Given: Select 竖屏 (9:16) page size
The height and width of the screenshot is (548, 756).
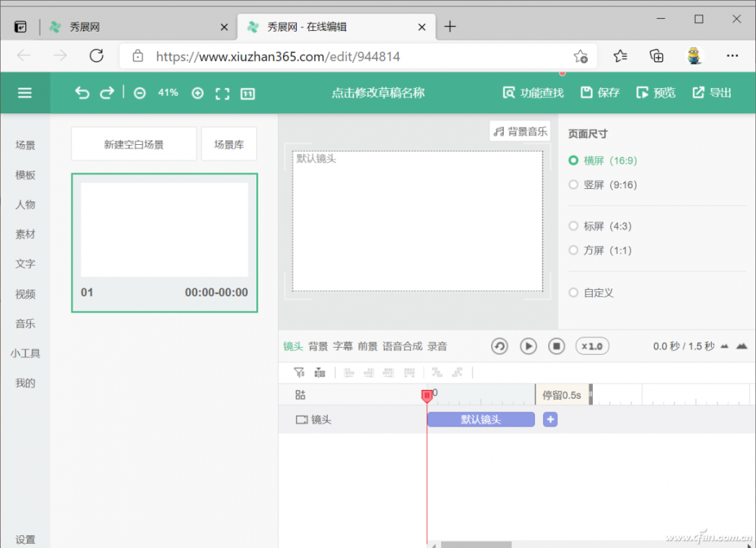Looking at the screenshot, I should pos(603,185).
